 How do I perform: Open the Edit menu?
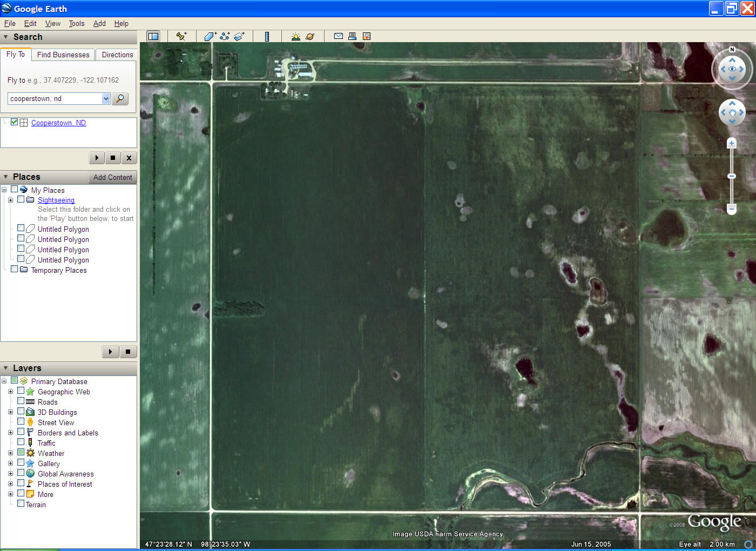(x=30, y=23)
